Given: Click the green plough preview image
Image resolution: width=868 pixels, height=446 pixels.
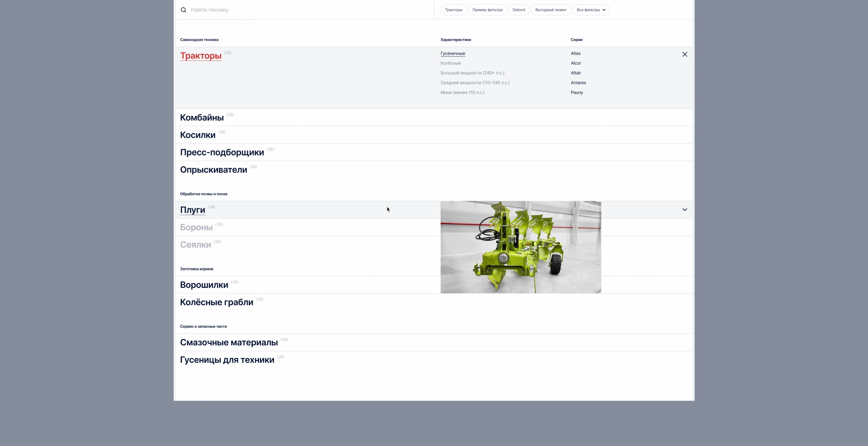Looking at the screenshot, I should pyautogui.click(x=520, y=247).
